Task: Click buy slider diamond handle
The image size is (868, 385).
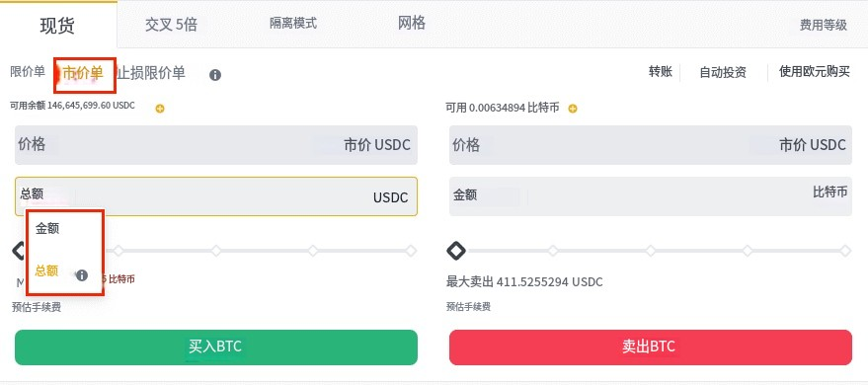Action: [x=19, y=251]
